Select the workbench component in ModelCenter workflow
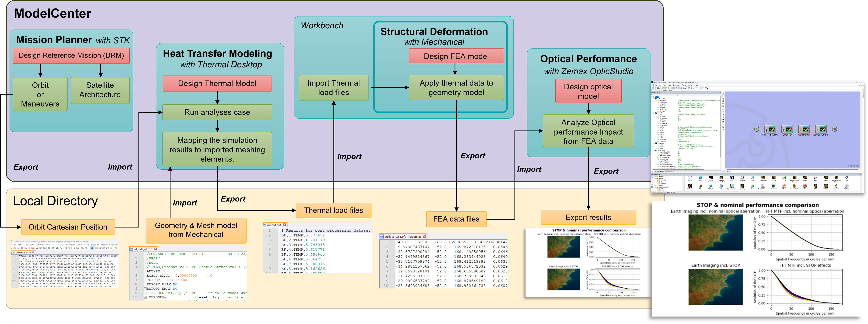Image resolution: width=868 pixels, height=324 pixels. (804, 129)
